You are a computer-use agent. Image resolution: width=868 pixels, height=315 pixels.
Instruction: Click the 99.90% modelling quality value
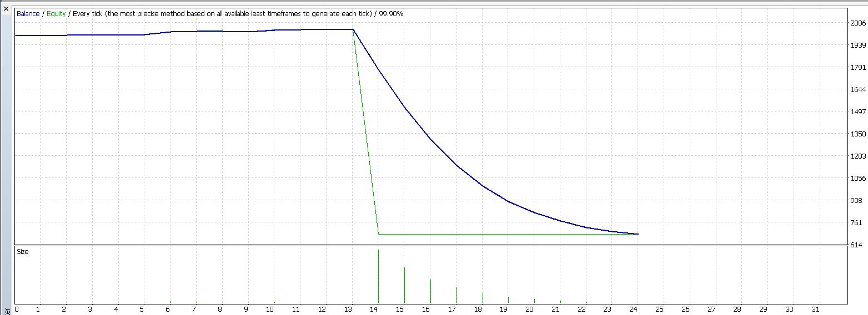point(391,14)
